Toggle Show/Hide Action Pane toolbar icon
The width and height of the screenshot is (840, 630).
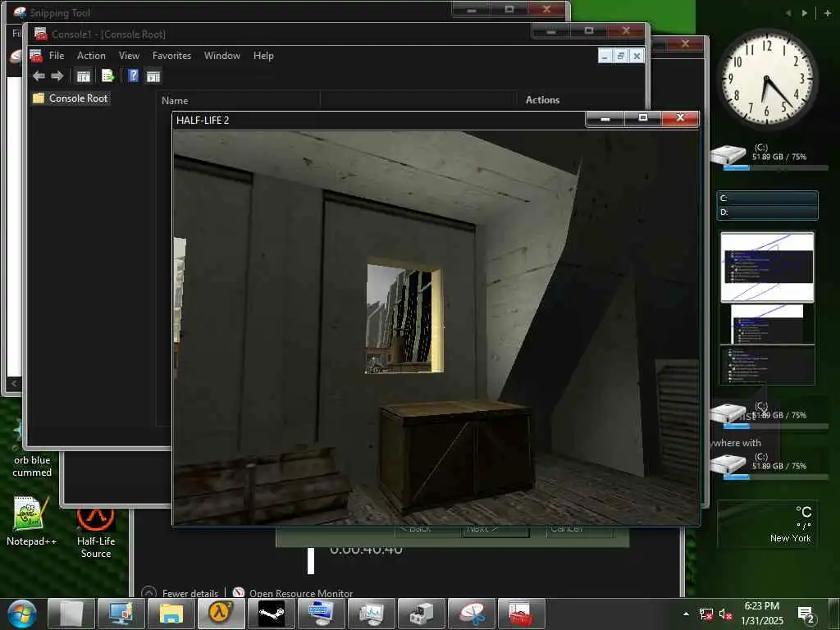pyautogui.click(x=153, y=76)
